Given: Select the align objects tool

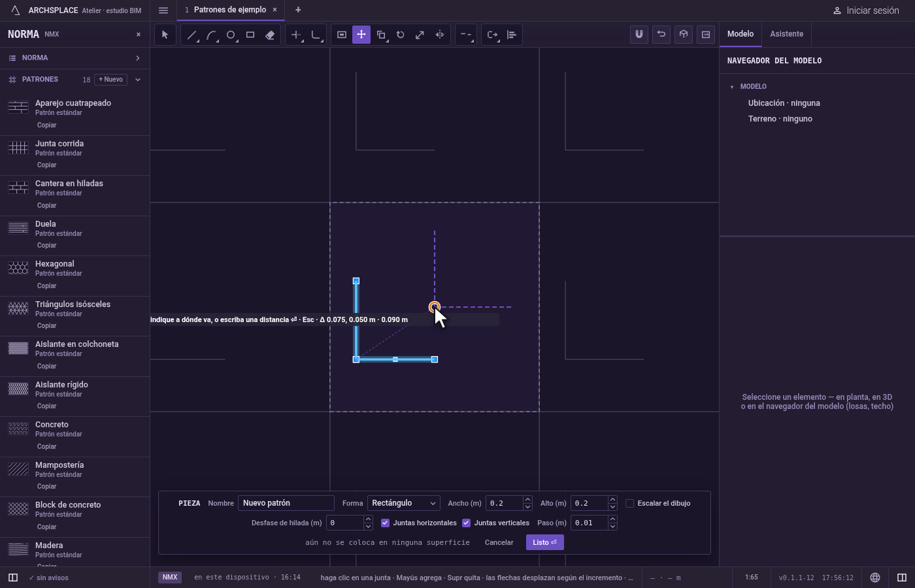Looking at the screenshot, I should point(512,35).
